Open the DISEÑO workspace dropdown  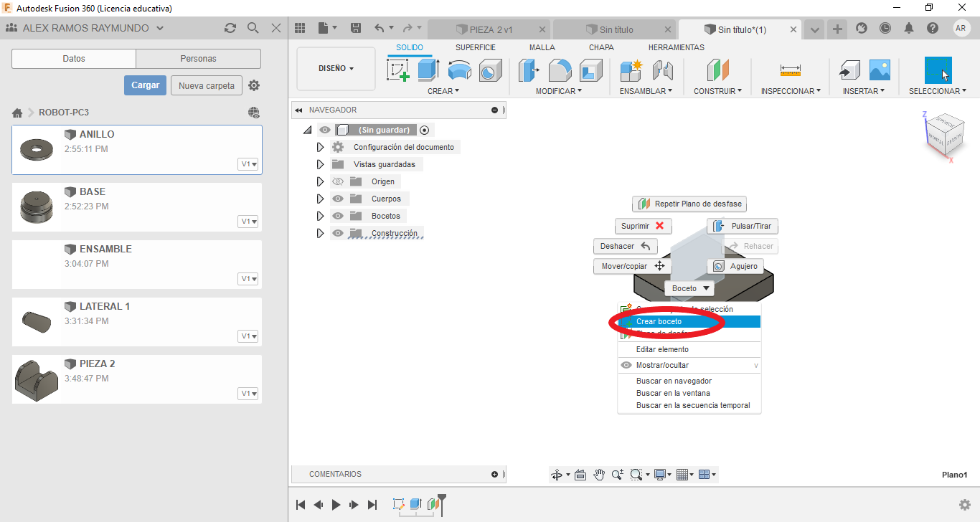click(336, 69)
